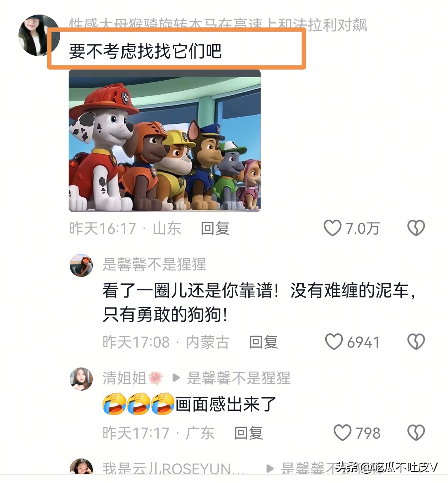Image resolution: width=448 pixels, height=483 pixels.
Task: Tap broken heart beside 798 likes
Action: pos(416,433)
